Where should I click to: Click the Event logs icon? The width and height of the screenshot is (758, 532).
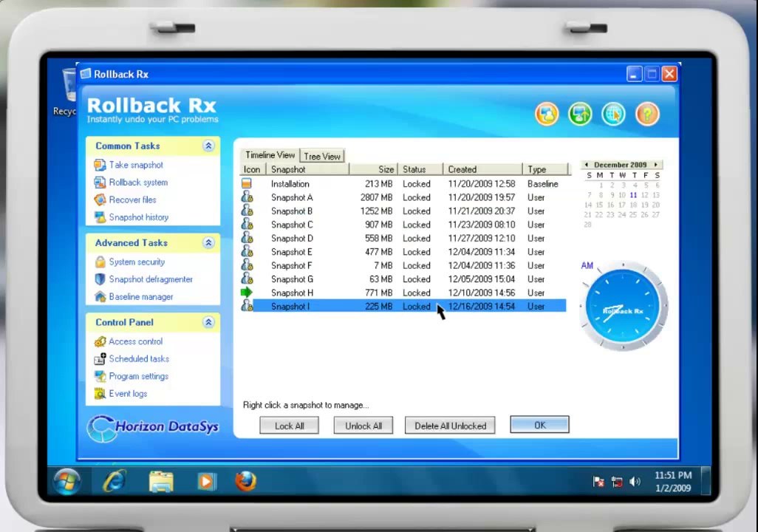[x=100, y=394]
